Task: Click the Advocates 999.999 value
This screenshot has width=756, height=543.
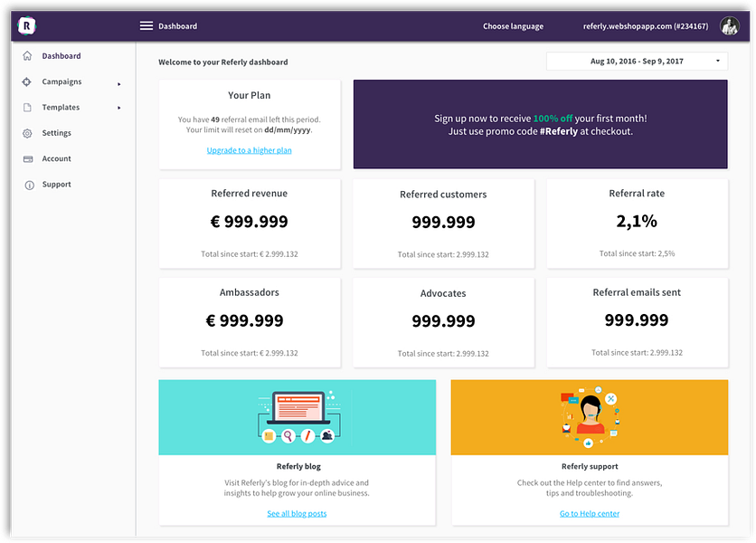Action: (x=443, y=321)
